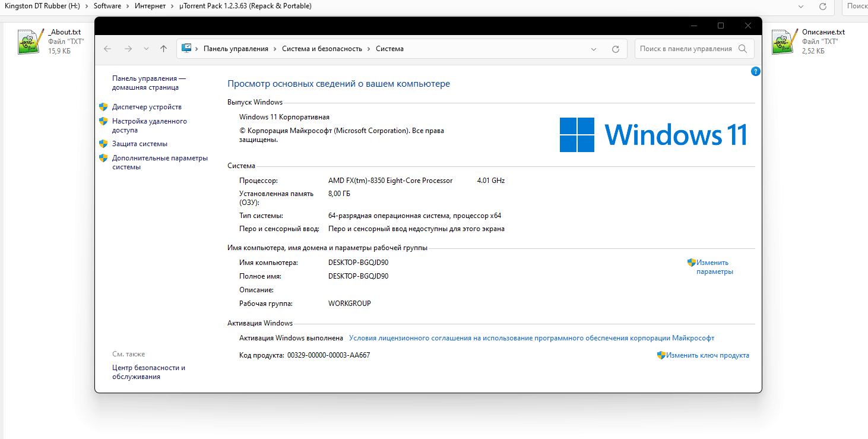Click 'Изменить параметры' link
This screenshot has width=868, height=439.
715,267
